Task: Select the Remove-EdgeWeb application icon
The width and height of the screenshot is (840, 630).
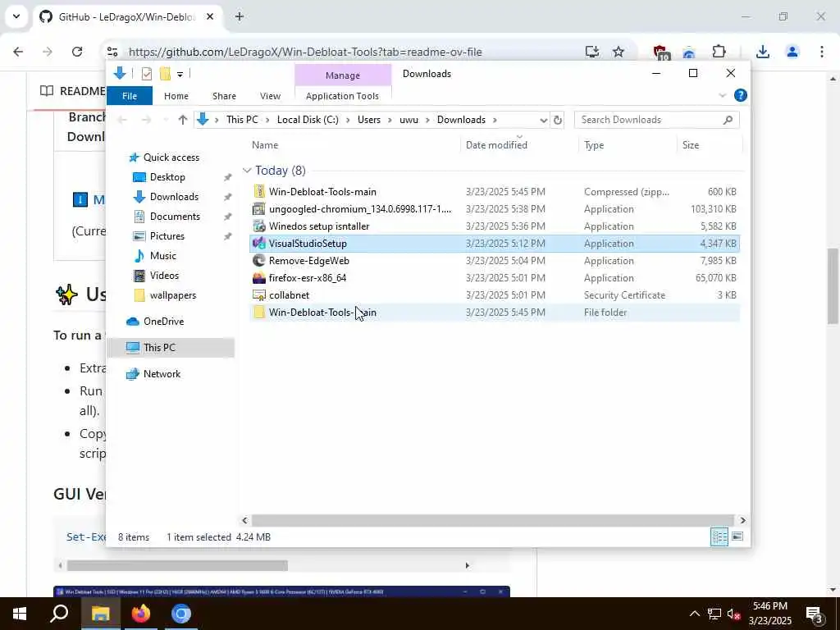Action: (x=259, y=261)
